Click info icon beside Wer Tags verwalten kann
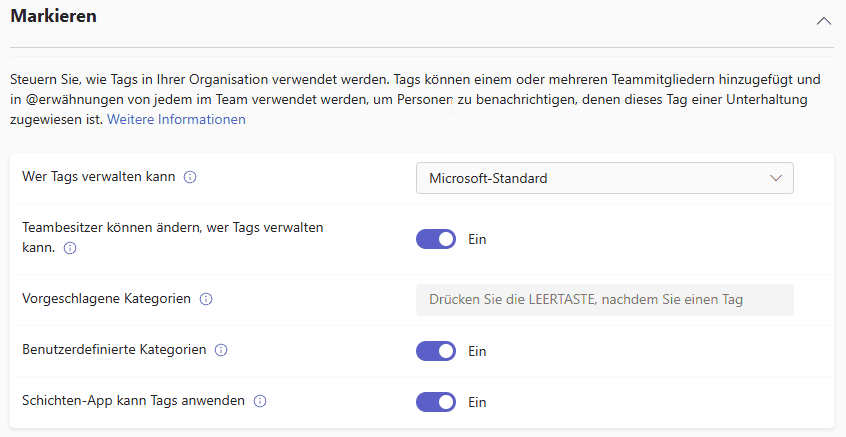Image resolution: width=846 pixels, height=437 pixels. [190, 177]
